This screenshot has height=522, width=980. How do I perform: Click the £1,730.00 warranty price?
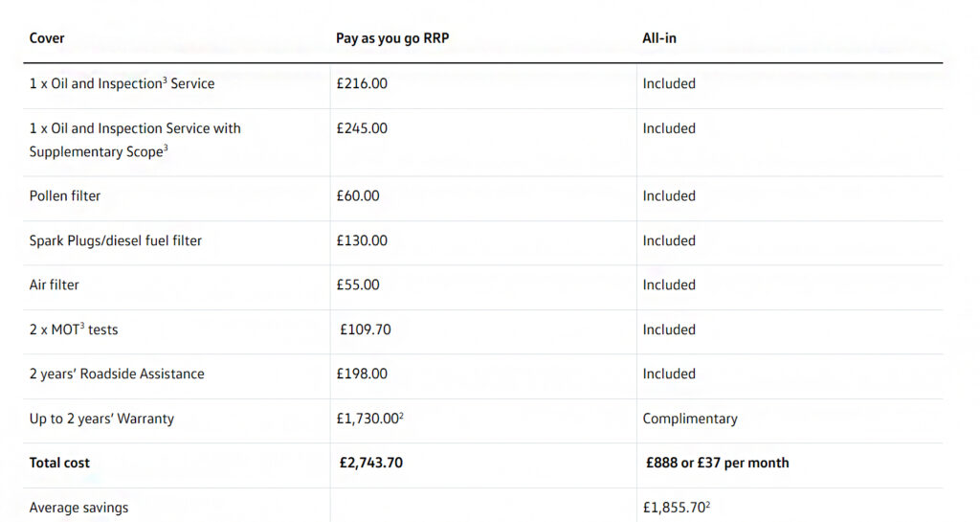pyautogui.click(x=370, y=419)
